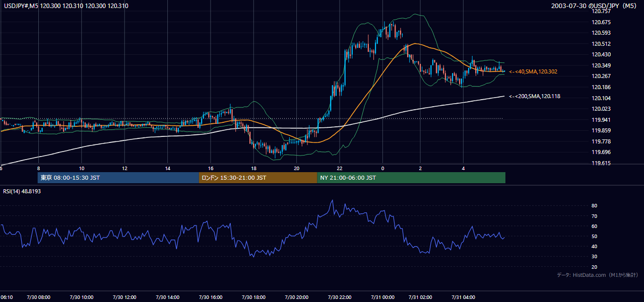This screenshot has height=302, width=644.
Task: Click price axis label 120.512
Action: click(602, 44)
